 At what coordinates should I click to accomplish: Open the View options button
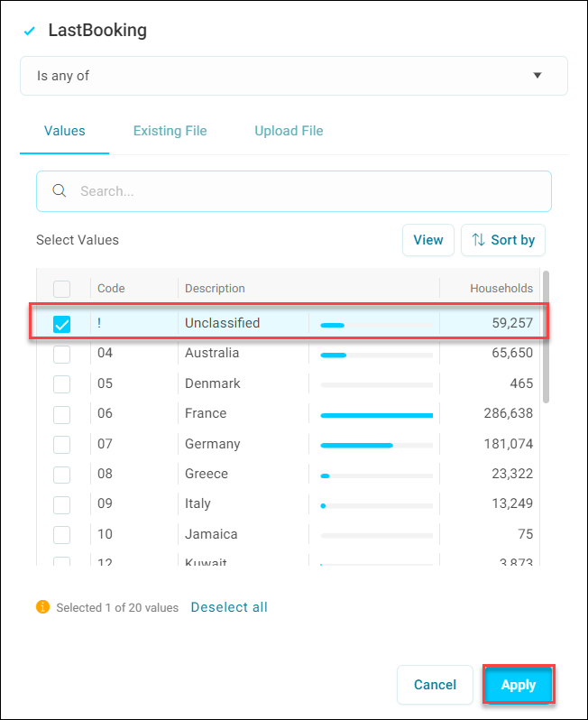click(428, 240)
